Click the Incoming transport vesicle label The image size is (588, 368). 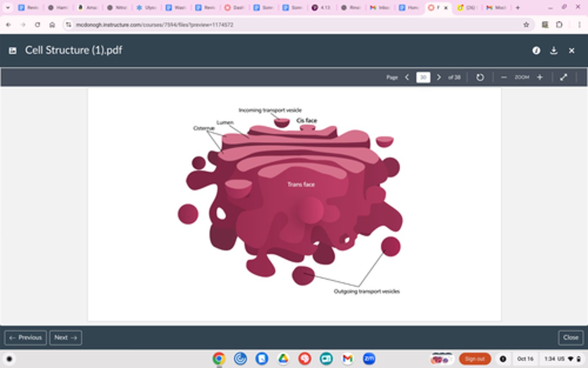tap(270, 110)
